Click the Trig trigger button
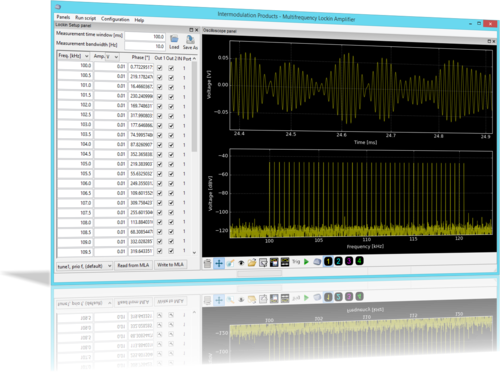500x372 pixels. tap(296, 262)
